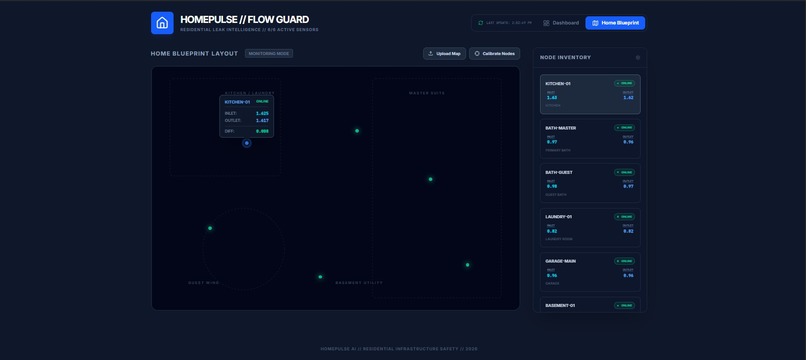The image size is (806, 360).
Task: Click the Online badge on BASEMENT-01 card
Action: [624, 305]
